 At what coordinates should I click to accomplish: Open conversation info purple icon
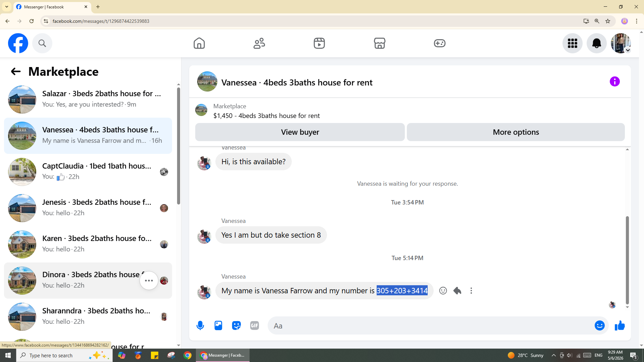pos(615,81)
